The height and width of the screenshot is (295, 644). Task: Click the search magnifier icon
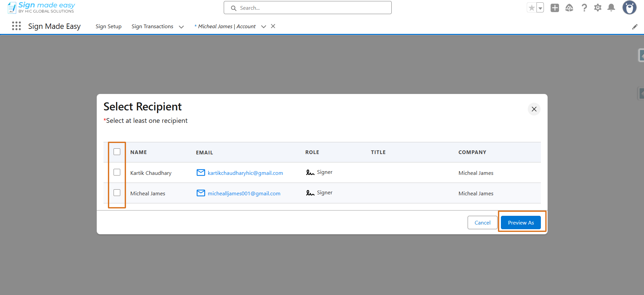coord(234,8)
